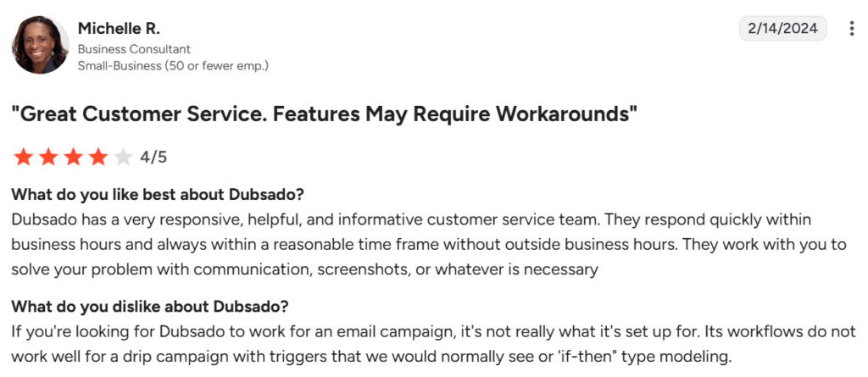Click the third red rating star

tap(74, 157)
